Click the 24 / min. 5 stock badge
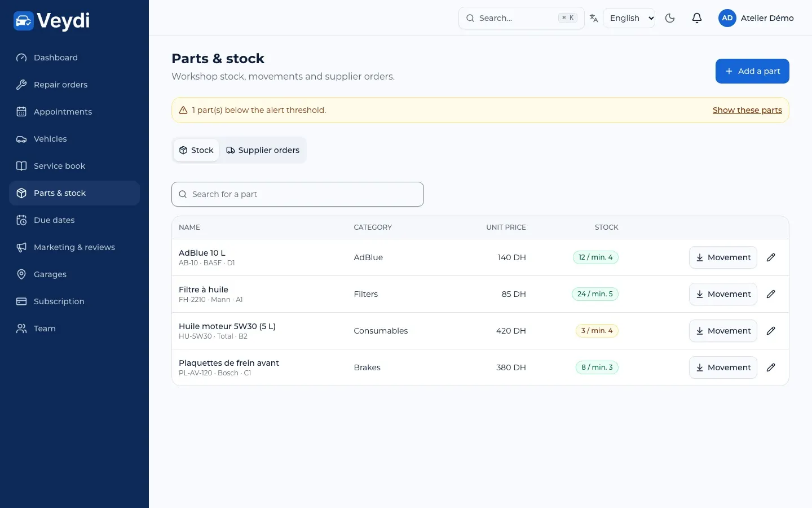The image size is (812, 508). 595,294
